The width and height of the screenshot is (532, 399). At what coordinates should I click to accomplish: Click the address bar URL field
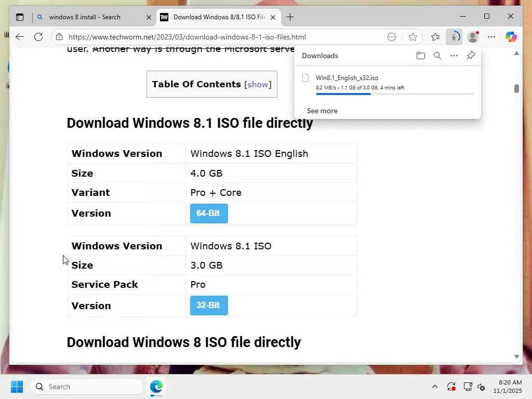point(187,37)
